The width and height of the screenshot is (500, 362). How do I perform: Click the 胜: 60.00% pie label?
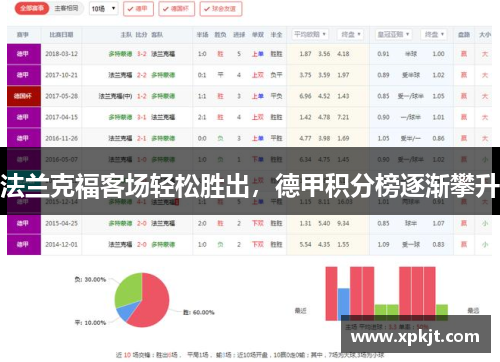[199, 312]
